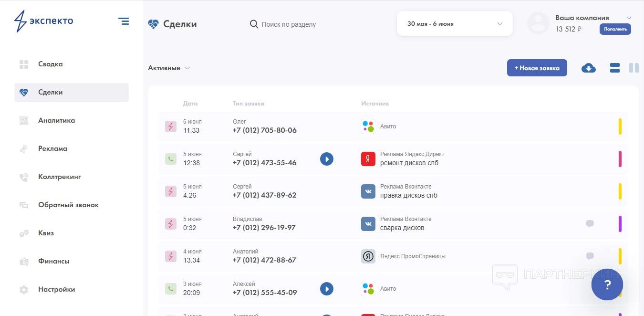644x316 pixels.
Task: Click the cloud download export icon
Action: (x=589, y=68)
